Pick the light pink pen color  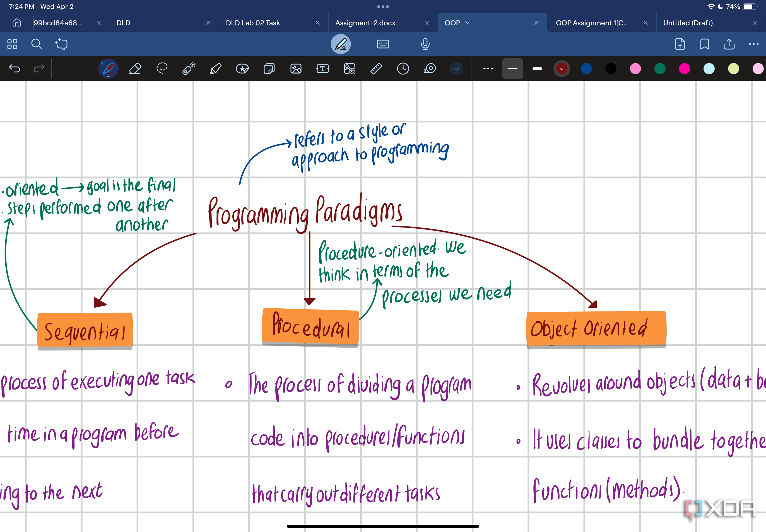(x=635, y=69)
